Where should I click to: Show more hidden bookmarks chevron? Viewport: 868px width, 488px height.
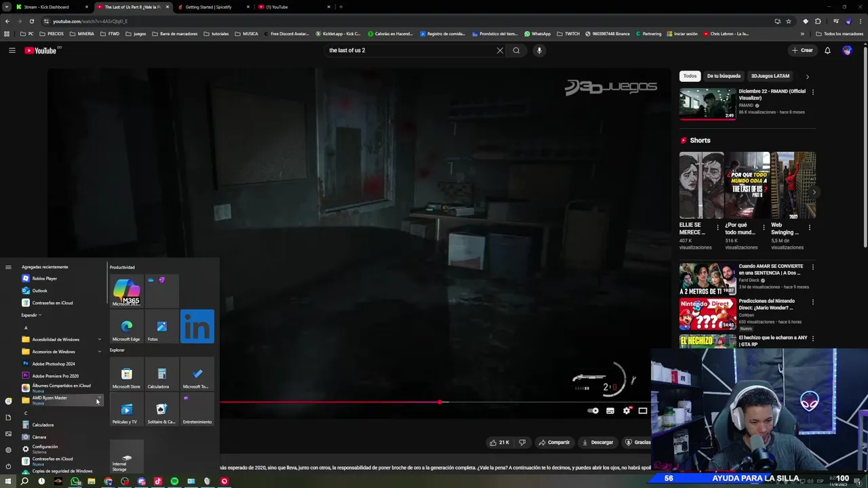[x=802, y=34]
